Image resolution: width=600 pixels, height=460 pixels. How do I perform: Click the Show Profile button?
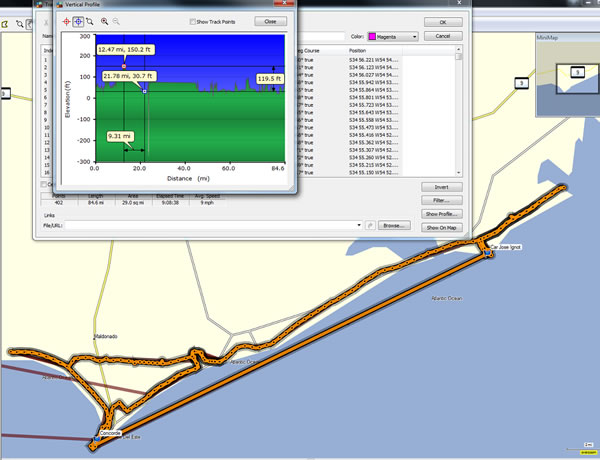coord(442,214)
